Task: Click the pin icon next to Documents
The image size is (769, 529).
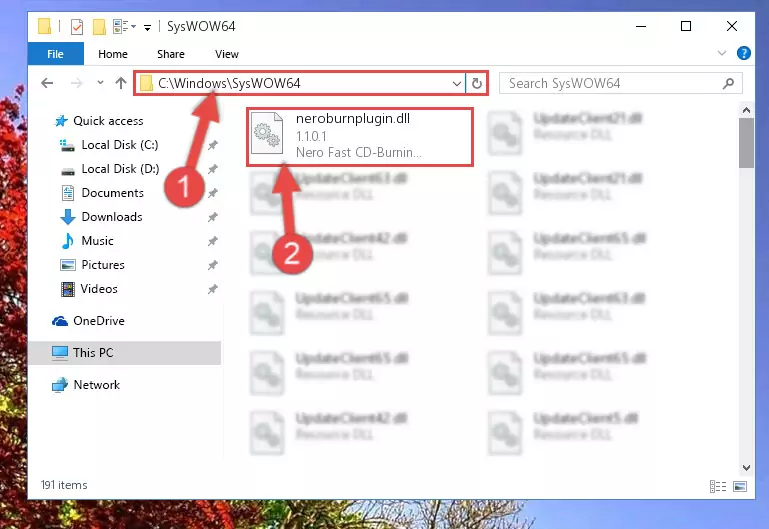Action: pos(212,193)
